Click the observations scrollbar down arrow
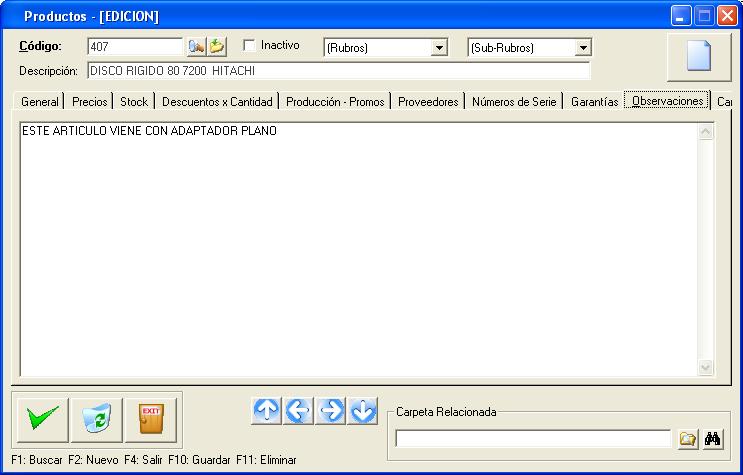This screenshot has width=743, height=475. (706, 367)
